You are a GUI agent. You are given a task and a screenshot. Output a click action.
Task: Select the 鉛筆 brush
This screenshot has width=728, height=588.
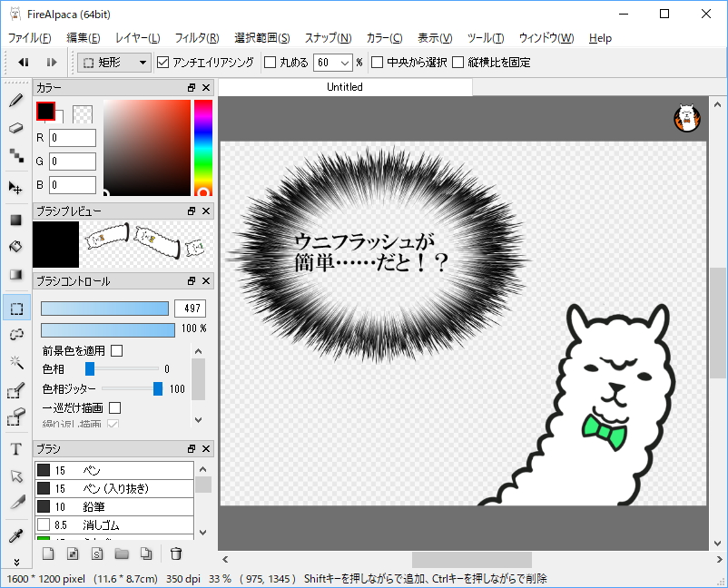[x=114, y=506]
